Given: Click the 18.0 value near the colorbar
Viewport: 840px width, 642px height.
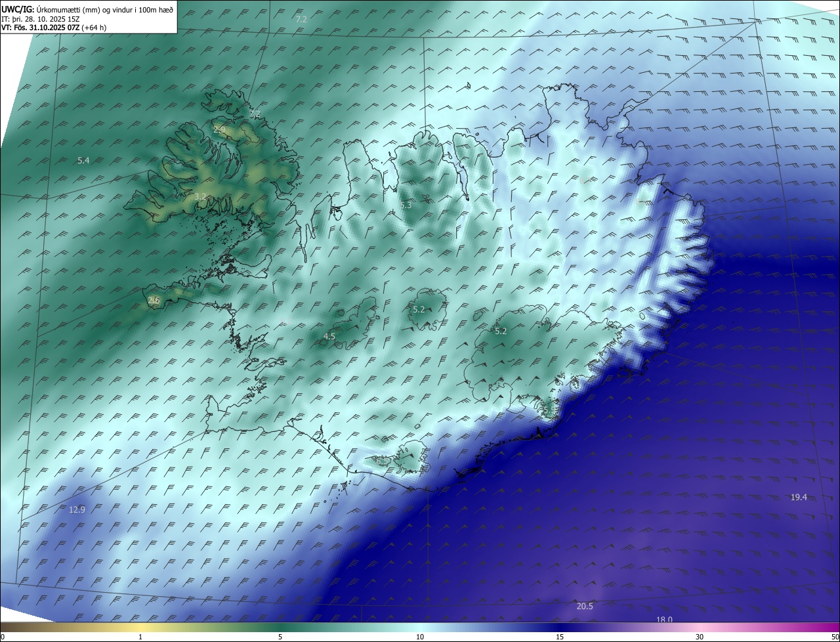Looking at the screenshot, I should pos(665,620).
